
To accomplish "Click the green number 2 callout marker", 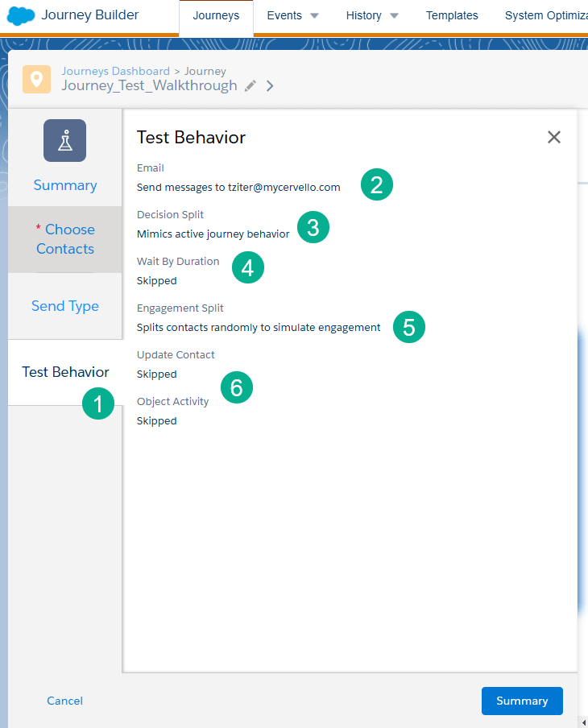I will tap(376, 184).
